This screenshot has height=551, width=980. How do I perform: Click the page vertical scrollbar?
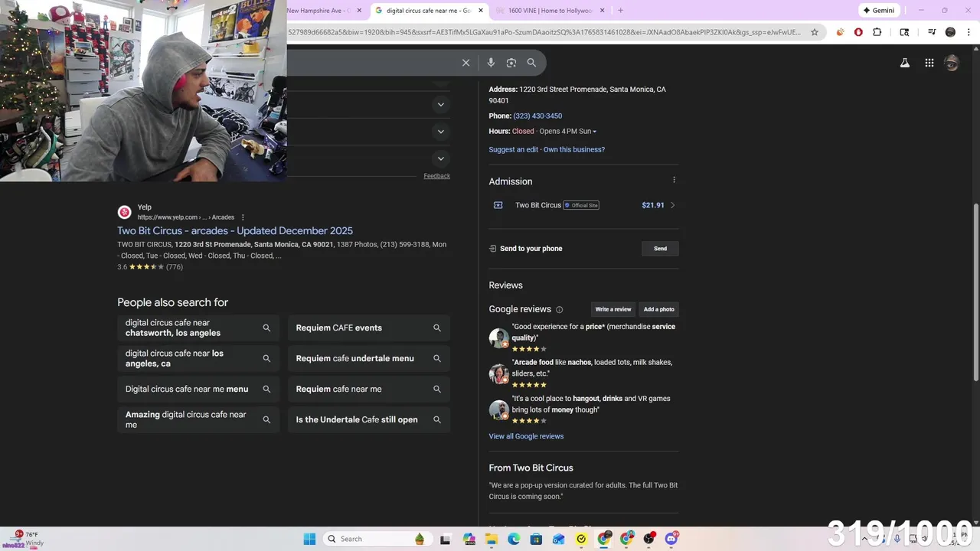(x=975, y=292)
